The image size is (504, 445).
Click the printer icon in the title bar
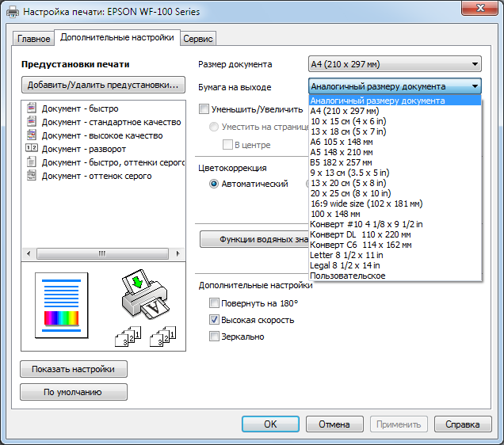pyautogui.click(x=13, y=12)
